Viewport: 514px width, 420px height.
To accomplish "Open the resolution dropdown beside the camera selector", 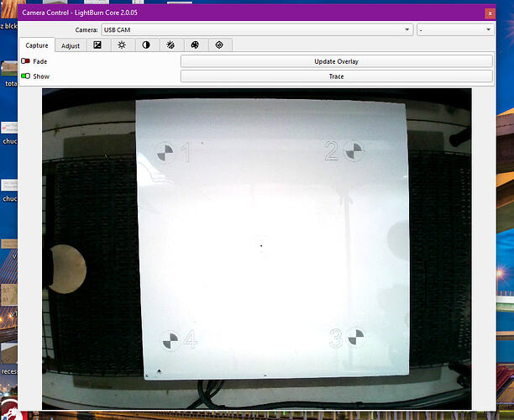I will (x=455, y=30).
